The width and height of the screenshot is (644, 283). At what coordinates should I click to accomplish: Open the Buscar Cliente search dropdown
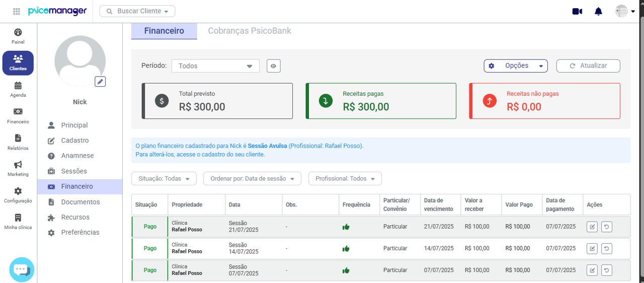click(137, 11)
